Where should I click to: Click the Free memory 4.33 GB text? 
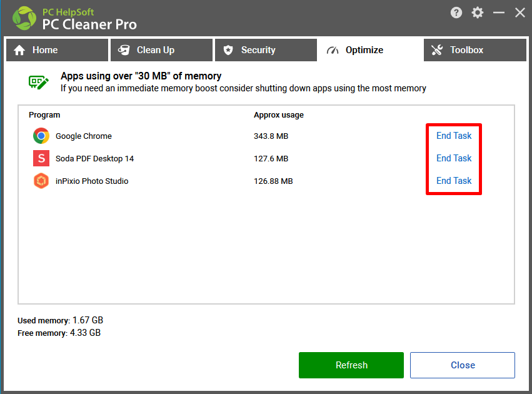point(59,333)
